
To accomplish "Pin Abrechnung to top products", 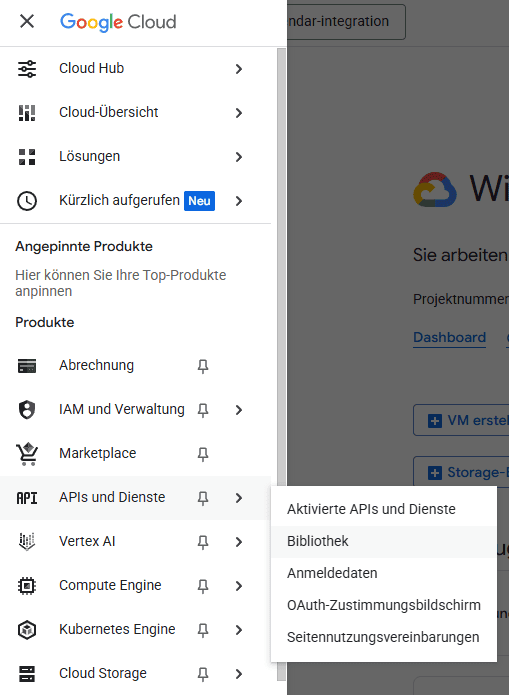I will pyautogui.click(x=203, y=366).
